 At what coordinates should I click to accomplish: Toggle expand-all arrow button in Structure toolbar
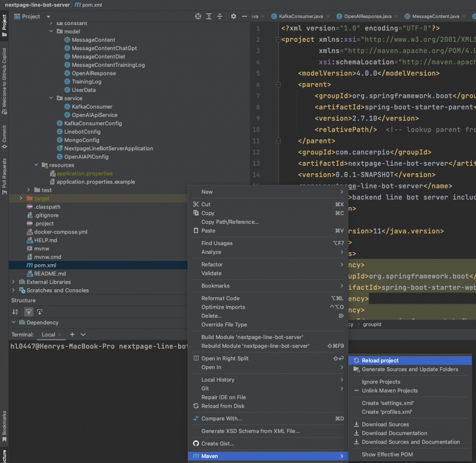(x=28, y=312)
